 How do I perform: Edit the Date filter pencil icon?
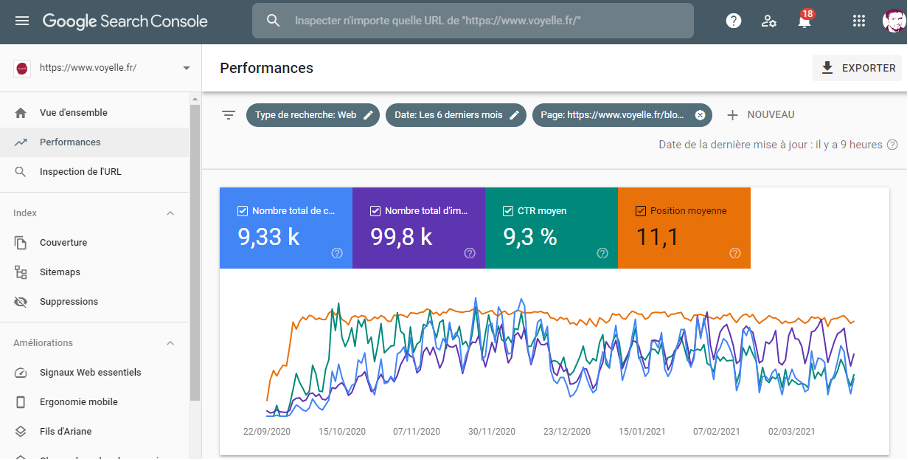(515, 115)
